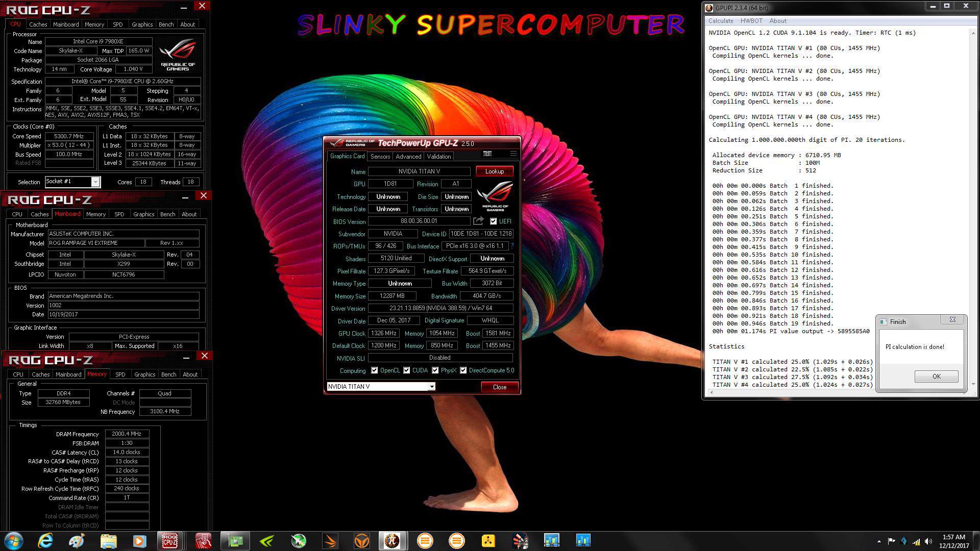980x551 pixels.
Task: Click the NVIDIA SLI Disabled field
Action: (440, 358)
